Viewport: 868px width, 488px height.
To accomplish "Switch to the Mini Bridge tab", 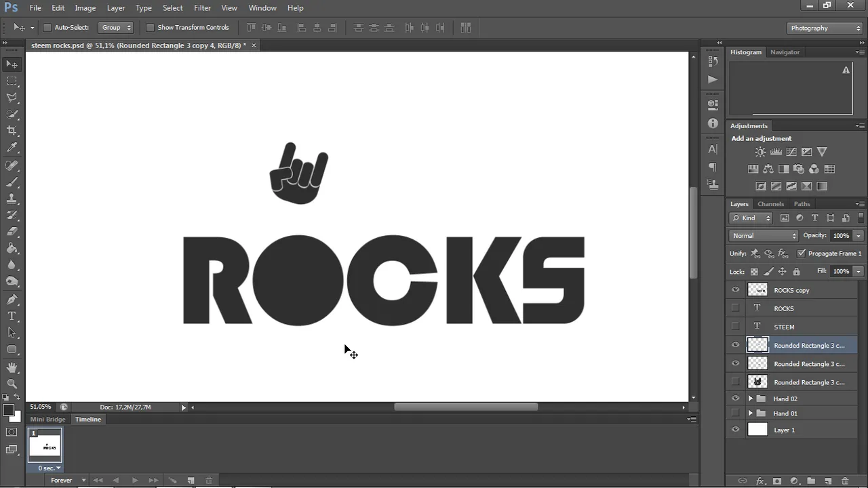I will pyautogui.click(x=47, y=420).
